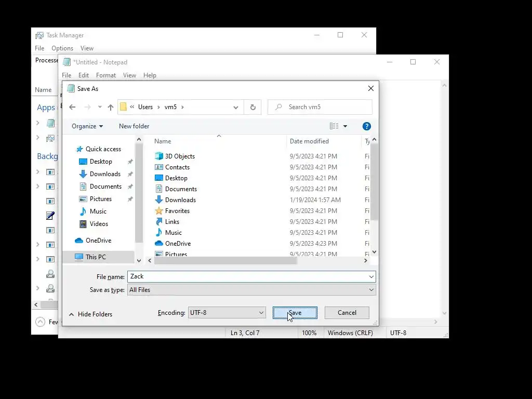Screen dimensions: 532x399
Task: Click the Save button
Action: [295, 313]
